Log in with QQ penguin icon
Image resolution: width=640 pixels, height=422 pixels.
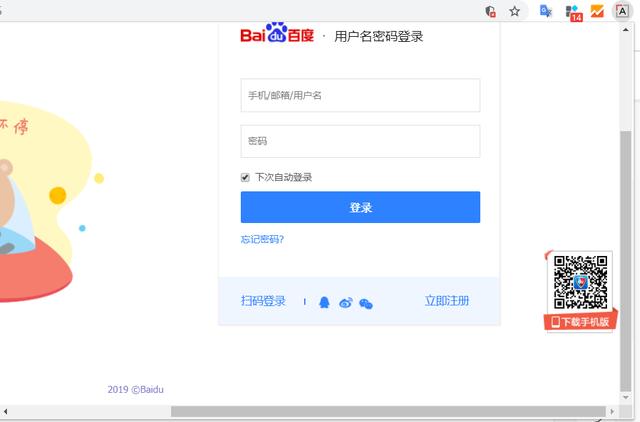pyautogui.click(x=324, y=302)
